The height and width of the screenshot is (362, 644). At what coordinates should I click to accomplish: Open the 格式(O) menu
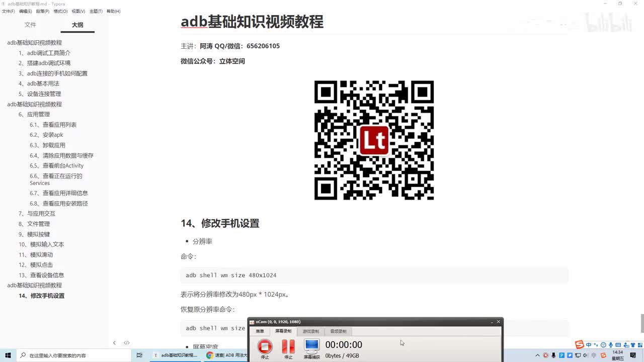(60, 11)
